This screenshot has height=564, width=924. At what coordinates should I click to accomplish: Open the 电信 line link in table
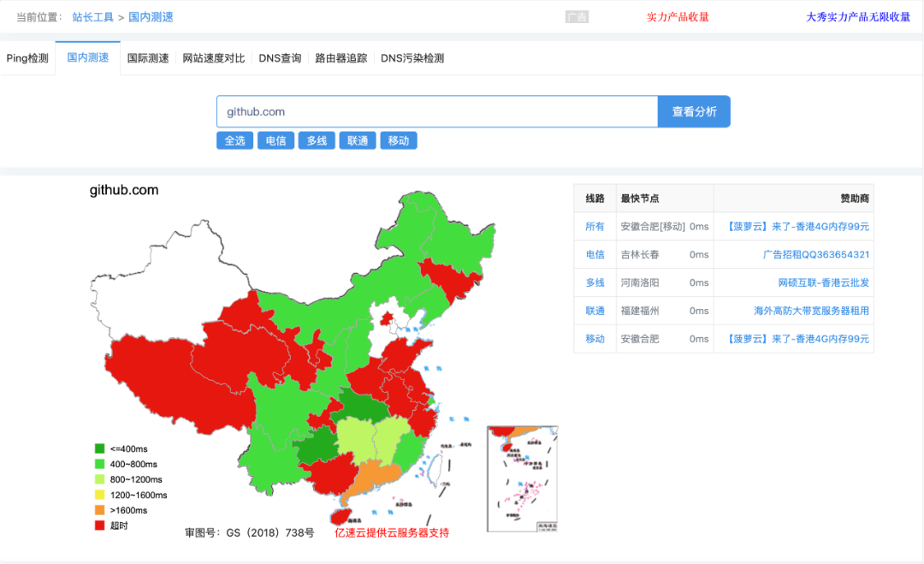click(595, 254)
